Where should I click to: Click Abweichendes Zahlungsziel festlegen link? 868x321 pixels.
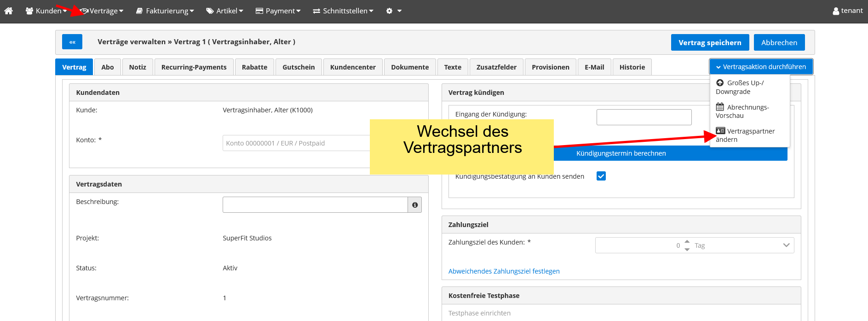[x=504, y=271]
